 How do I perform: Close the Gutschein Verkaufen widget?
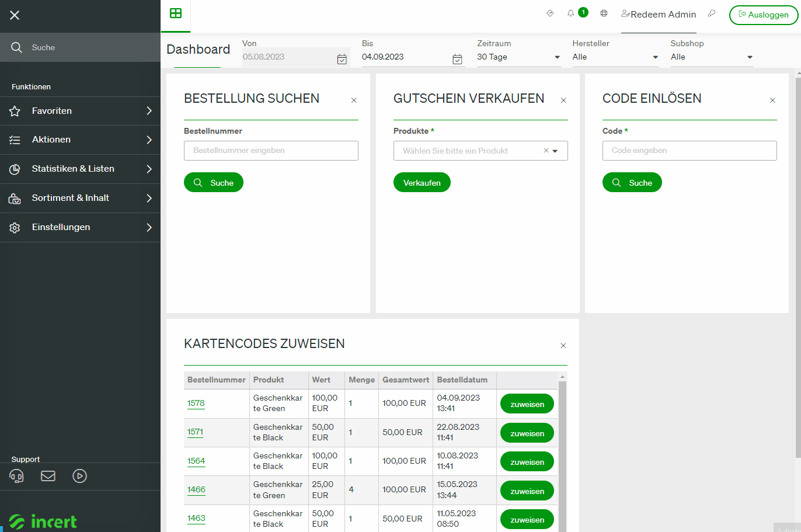pyautogui.click(x=563, y=100)
